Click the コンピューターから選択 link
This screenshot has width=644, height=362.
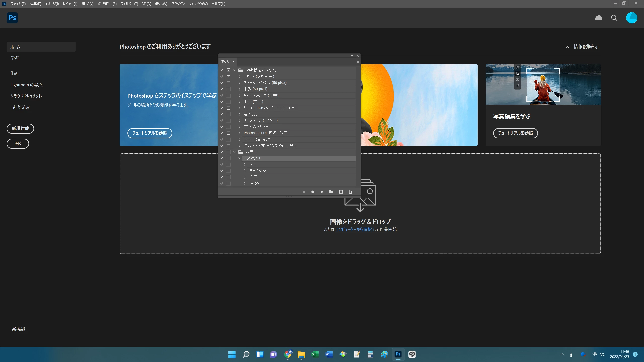pyautogui.click(x=353, y=229)
